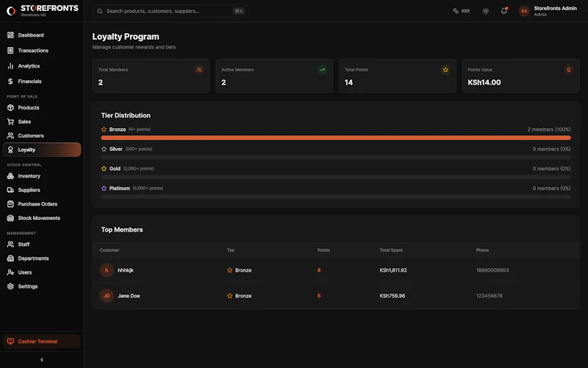Viewport: 588px width, 368px height.
Task: Click the Stock Movements link label
Action: point(39,218)
